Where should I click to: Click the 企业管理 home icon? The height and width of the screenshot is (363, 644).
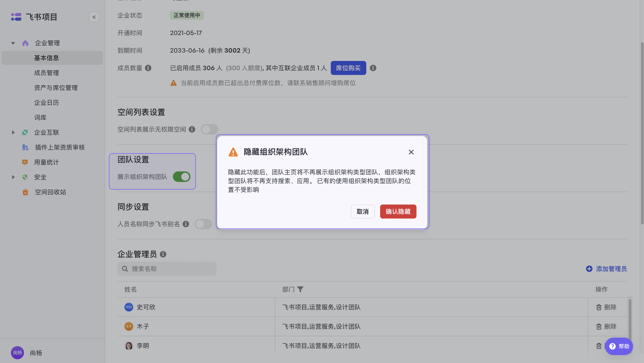[x=25, y=43]
